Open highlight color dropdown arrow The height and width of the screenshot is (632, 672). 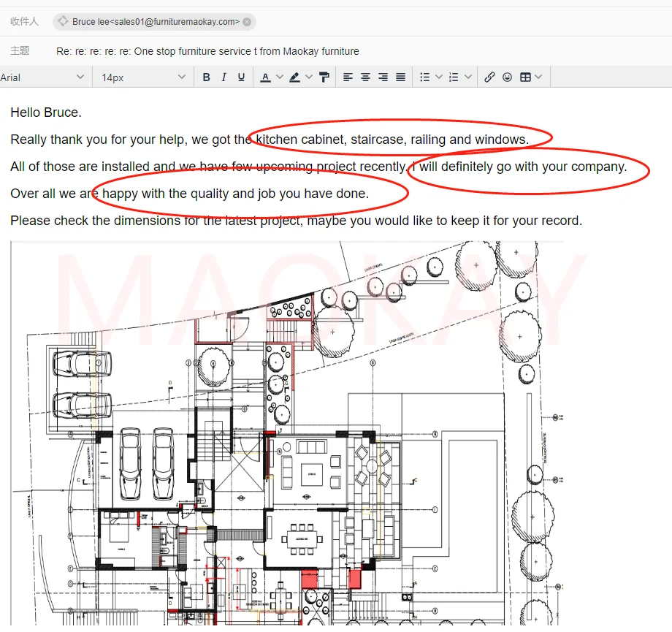click(309, 77)
